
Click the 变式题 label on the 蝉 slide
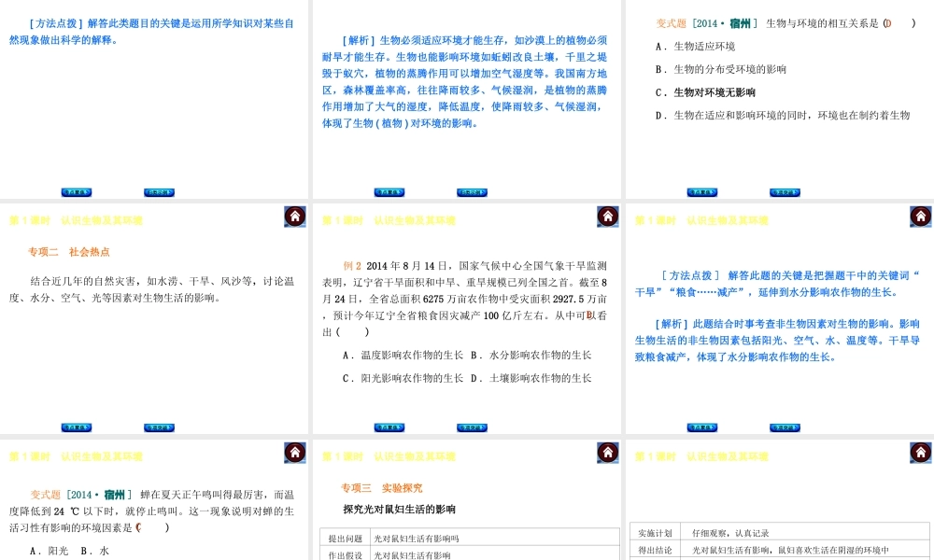click(45, 495)
